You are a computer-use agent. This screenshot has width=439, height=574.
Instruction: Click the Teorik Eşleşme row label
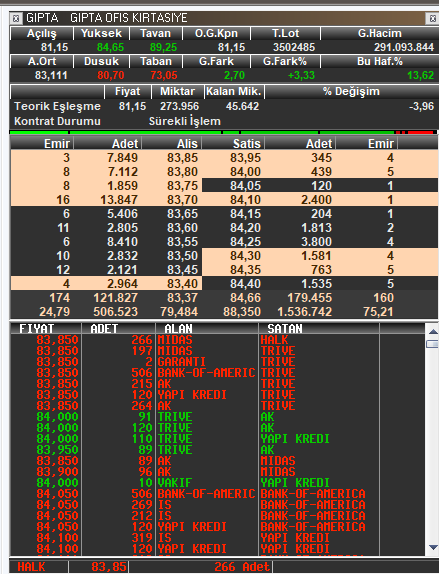click(x=57, y=106)
